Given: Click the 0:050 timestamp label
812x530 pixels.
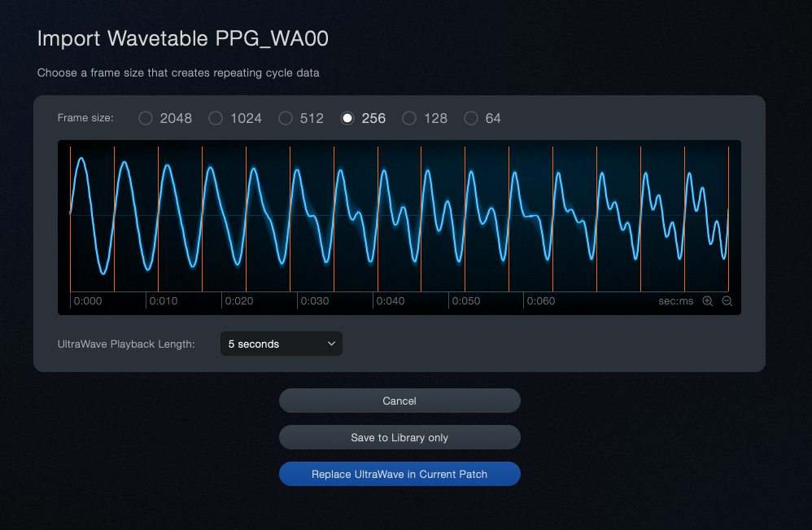Looking at the screenshot, I should point(466,300).
